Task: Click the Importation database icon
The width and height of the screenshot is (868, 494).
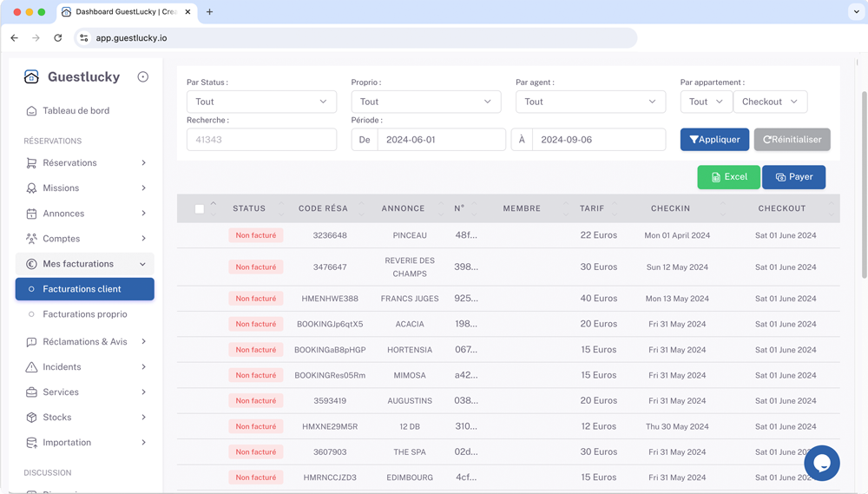Action: 31,443
